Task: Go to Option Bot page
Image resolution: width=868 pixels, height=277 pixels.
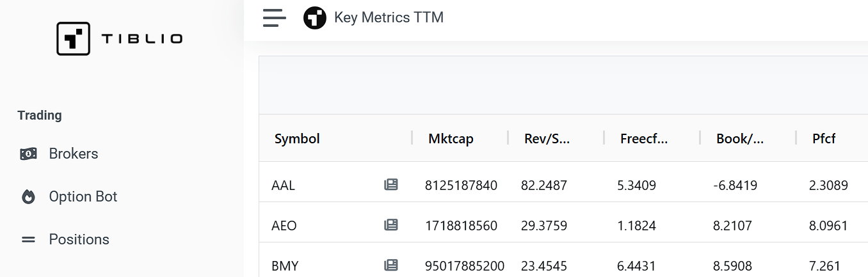Action: coord(83,197)
